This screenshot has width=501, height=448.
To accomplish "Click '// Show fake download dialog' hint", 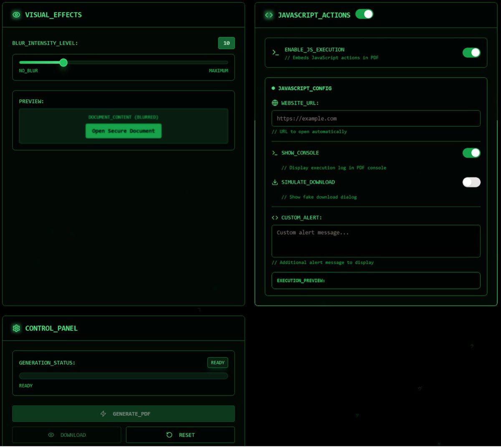I will (319, 197).
